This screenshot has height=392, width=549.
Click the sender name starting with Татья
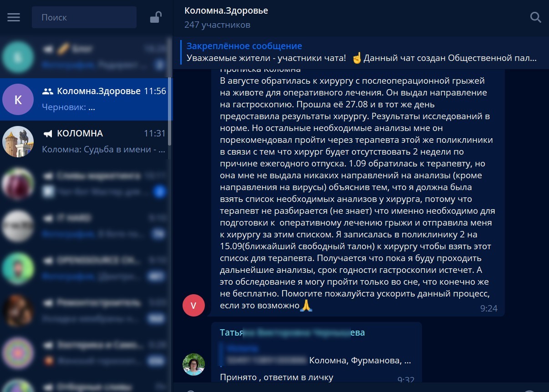292,332
